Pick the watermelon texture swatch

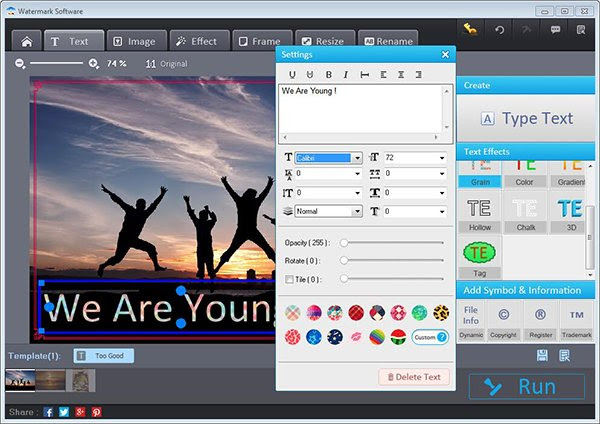[x=398, y=337]
